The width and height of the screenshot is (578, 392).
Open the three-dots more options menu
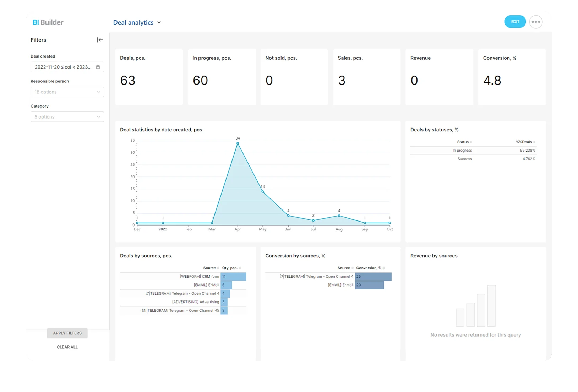536,22
